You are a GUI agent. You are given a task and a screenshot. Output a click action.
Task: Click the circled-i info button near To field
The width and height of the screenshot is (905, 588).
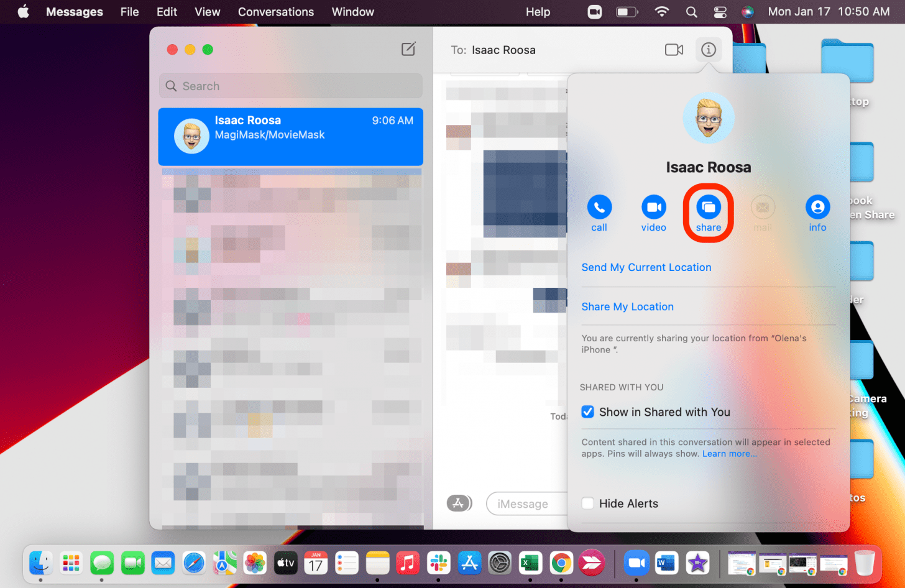pyautogui.click(x=709, y=50)
